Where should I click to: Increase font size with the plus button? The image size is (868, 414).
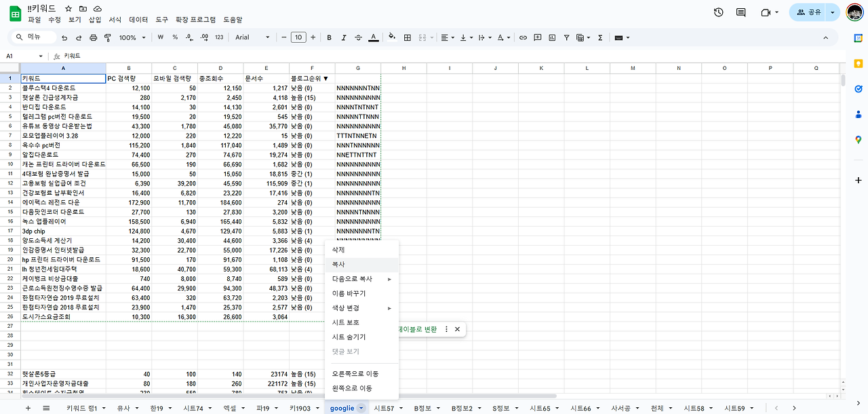click(x=313, y=37)
